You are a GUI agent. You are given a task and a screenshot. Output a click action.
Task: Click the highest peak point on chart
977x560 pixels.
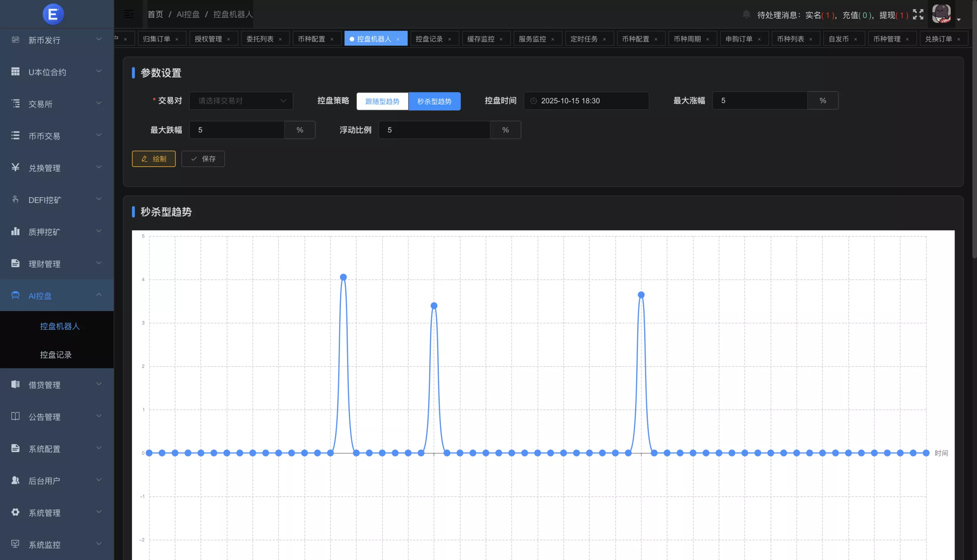click(343, 277)
